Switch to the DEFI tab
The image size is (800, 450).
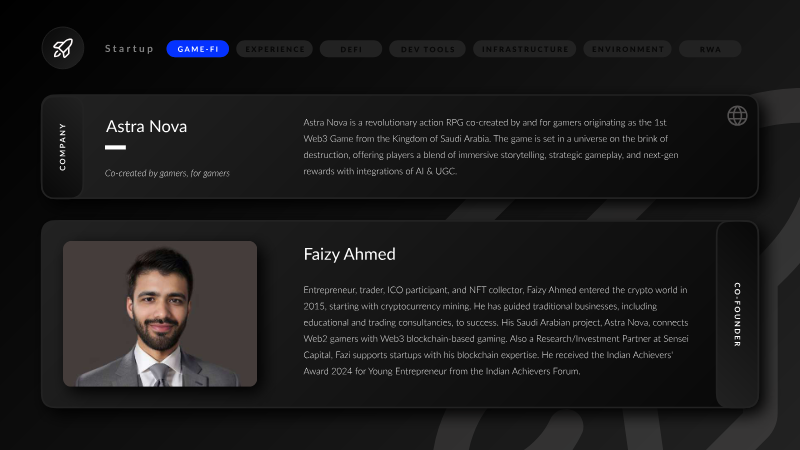point(351,49)
